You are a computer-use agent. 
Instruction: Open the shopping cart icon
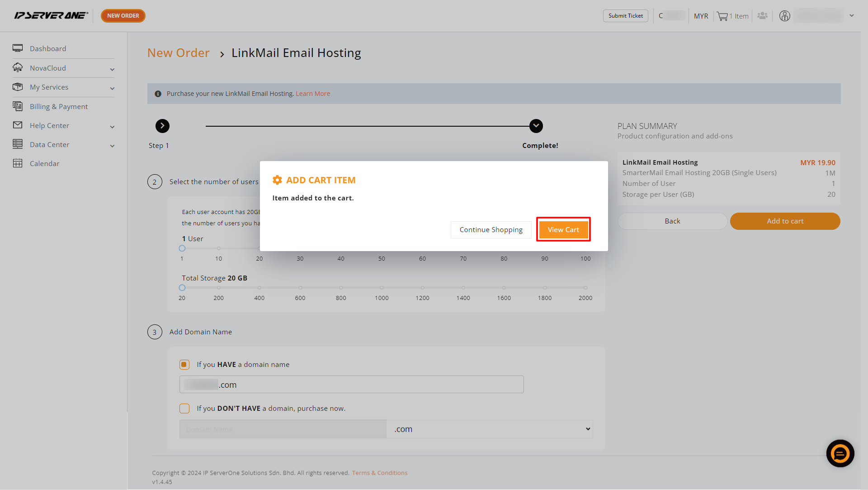[722, 16]
